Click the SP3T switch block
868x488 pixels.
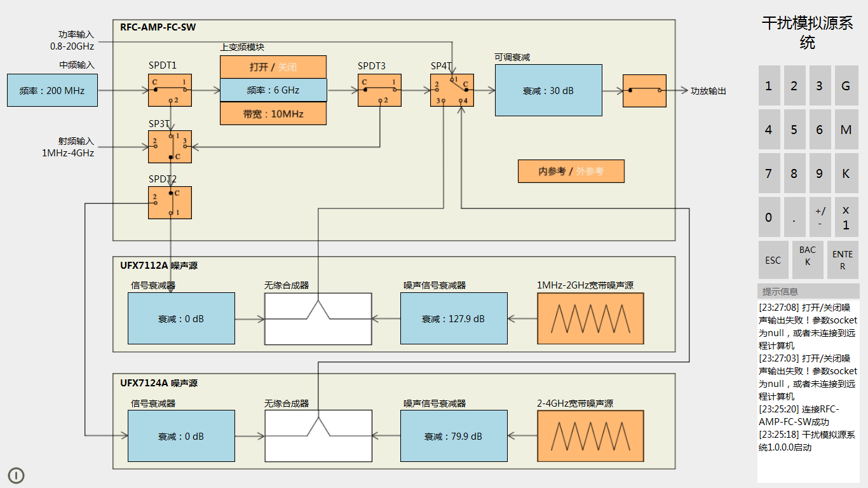pos(170,147)
